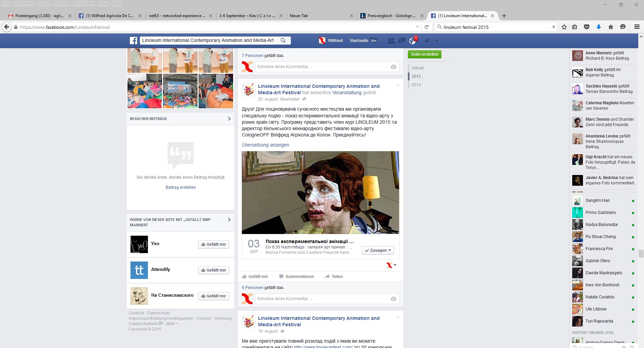Screen dimensions: 644x348
Task: Click the Firefox bookmark star icon
Action: (564, 27)
